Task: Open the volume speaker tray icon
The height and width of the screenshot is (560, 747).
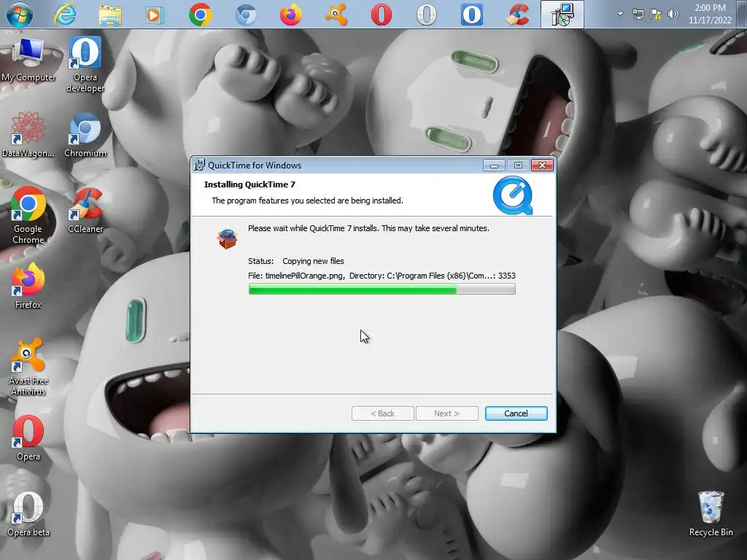Action: (x=673, y=14)
